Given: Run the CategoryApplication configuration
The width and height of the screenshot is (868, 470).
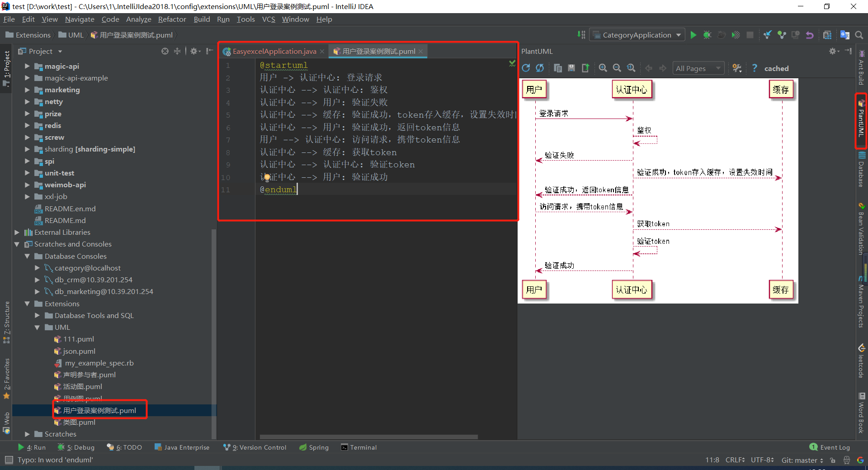Looking at the screenshot, I should [694, 34].
